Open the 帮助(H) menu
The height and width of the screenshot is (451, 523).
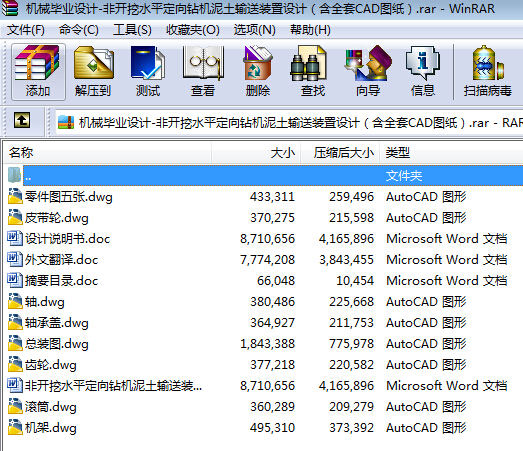310,30
